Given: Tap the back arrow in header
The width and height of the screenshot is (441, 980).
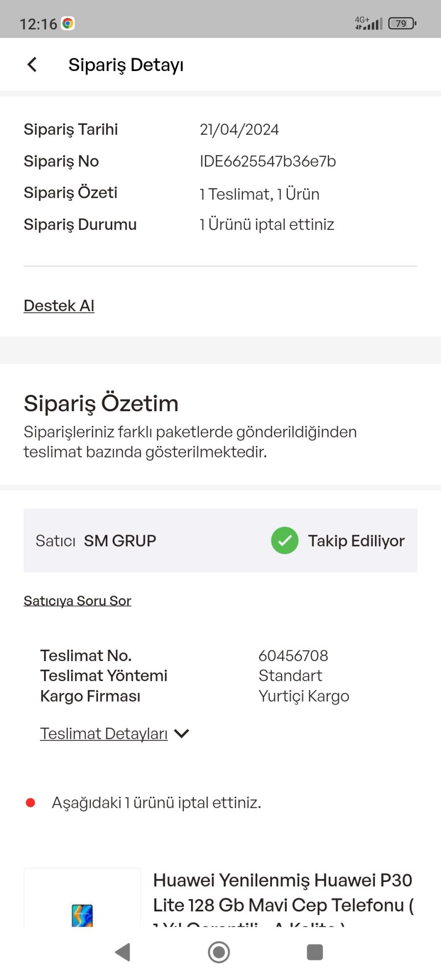Looking at the screenshot, I should 32,64.
